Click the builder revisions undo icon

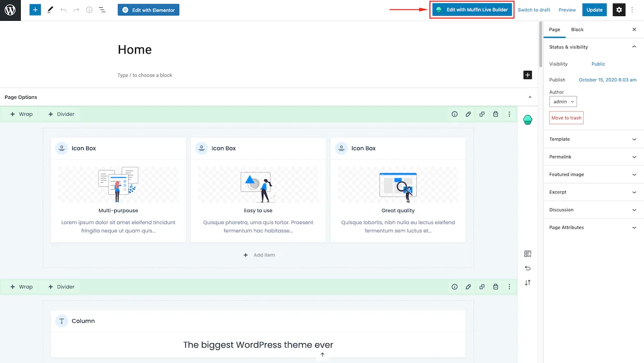pos(528,268)
